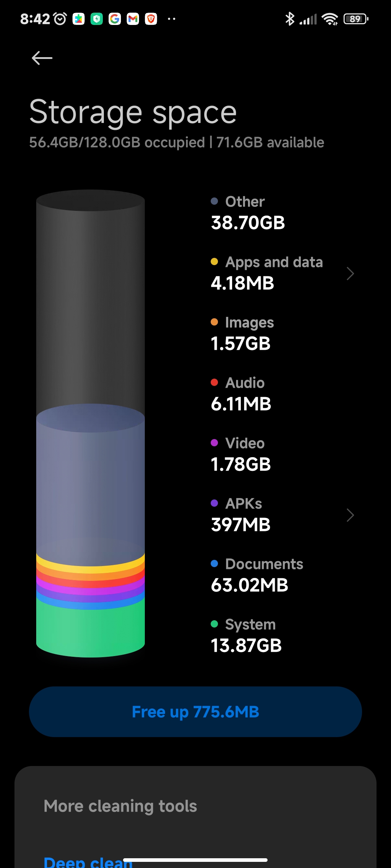
Task: Expand the APKs chevron arrow
Action: point(350,515)
